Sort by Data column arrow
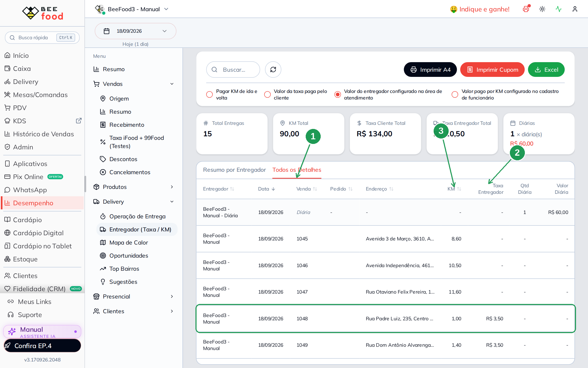 (x=273, y=189)
